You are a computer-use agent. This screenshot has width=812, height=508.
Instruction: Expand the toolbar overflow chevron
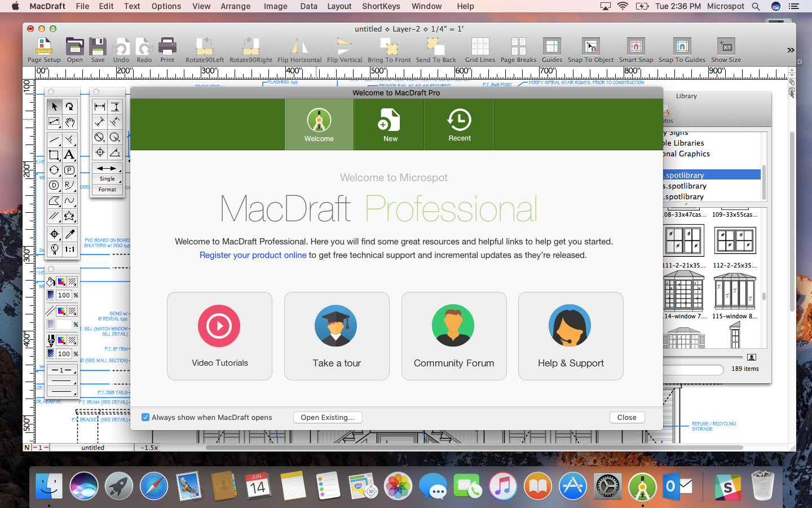tap(791, 50)
